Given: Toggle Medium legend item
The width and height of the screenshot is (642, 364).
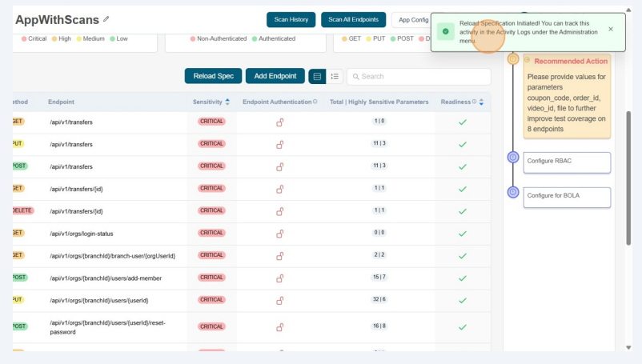Looking at the screenshot, I should tap(90, 38).
